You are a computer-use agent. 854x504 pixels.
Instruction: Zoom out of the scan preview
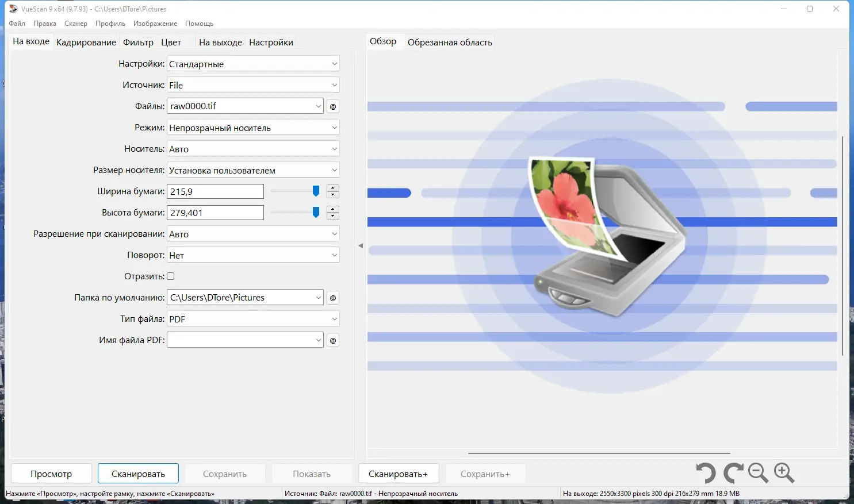point(758,473)
